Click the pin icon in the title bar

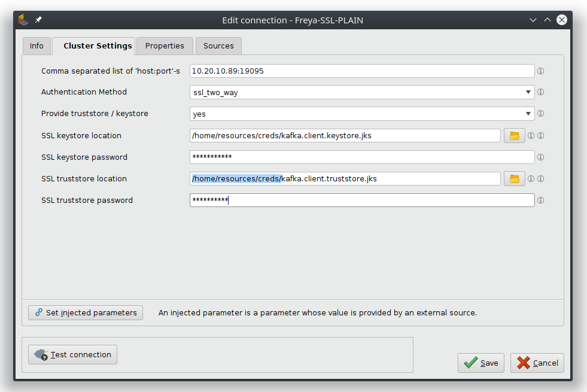coord(38,20)
